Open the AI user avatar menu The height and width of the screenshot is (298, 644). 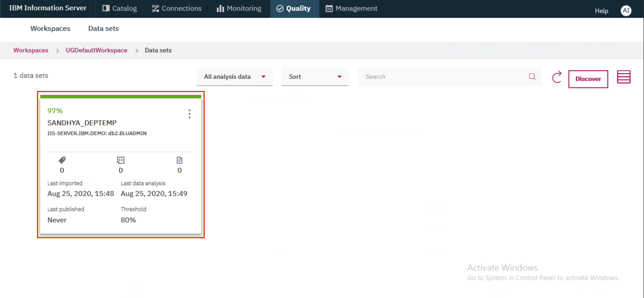626,11
